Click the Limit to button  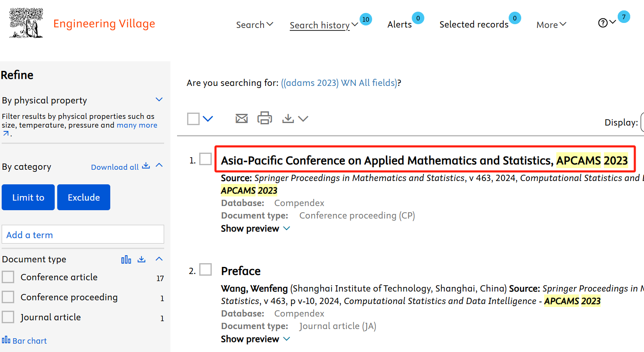pyautogui.click(x=28, y=197)
